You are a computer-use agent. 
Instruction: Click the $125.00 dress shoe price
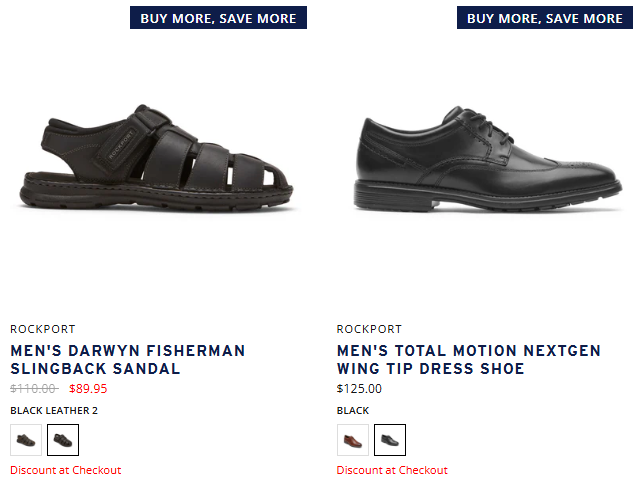tap(359, 389)
